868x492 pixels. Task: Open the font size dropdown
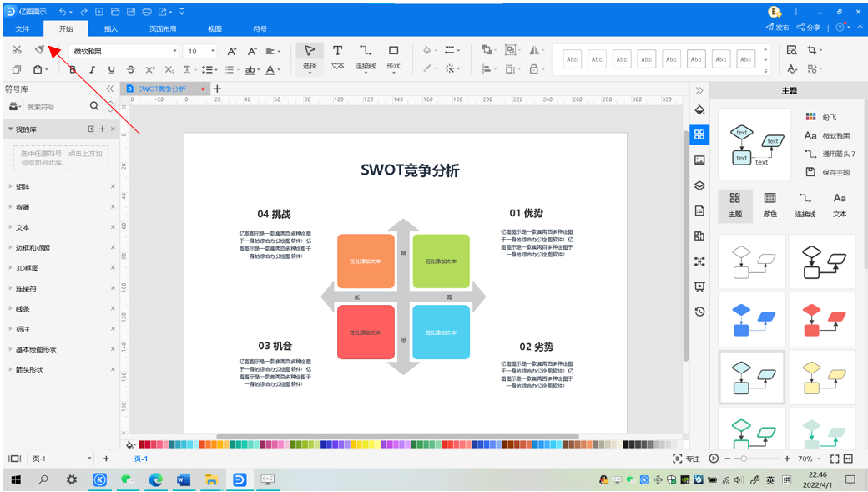213,51
